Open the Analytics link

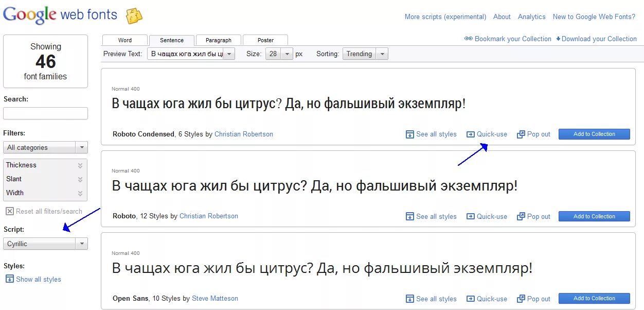[x=532, y=17]
